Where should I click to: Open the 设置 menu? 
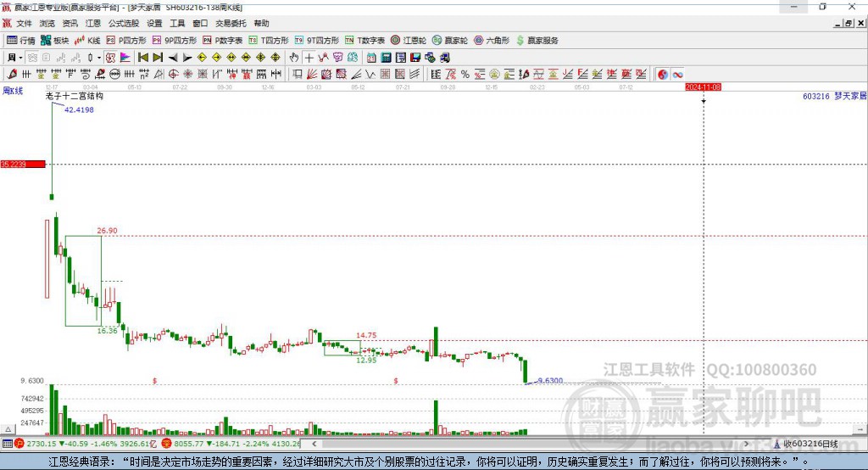[x=154, y=23]
